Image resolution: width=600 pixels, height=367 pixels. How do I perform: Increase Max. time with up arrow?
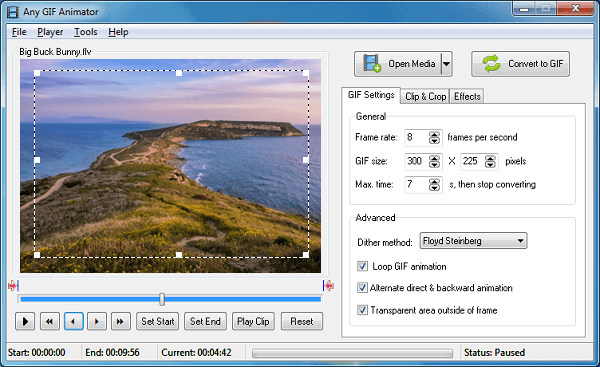click(x=434, y=181)
